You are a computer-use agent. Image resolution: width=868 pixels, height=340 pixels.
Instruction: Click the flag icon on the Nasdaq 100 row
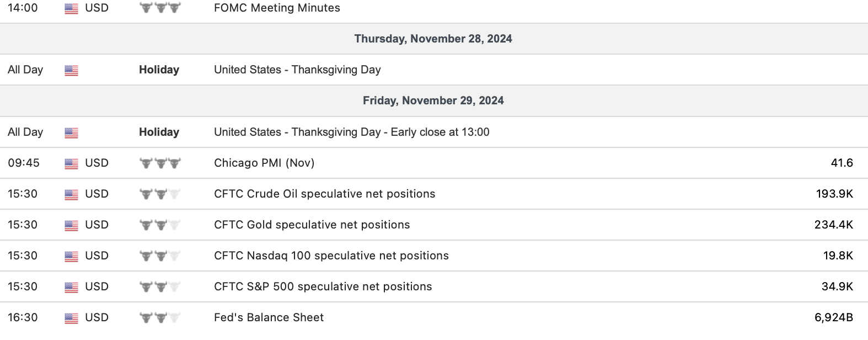[71, 256]
